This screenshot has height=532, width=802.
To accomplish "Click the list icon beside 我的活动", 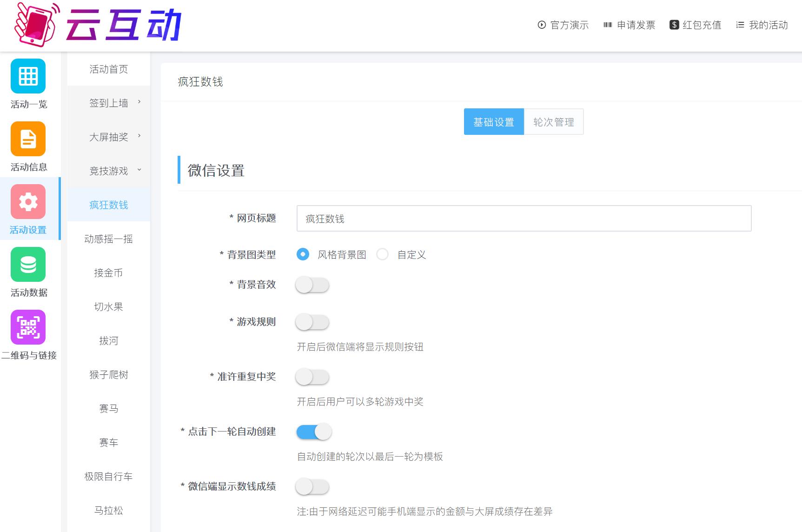I will (x=740, y=25).
